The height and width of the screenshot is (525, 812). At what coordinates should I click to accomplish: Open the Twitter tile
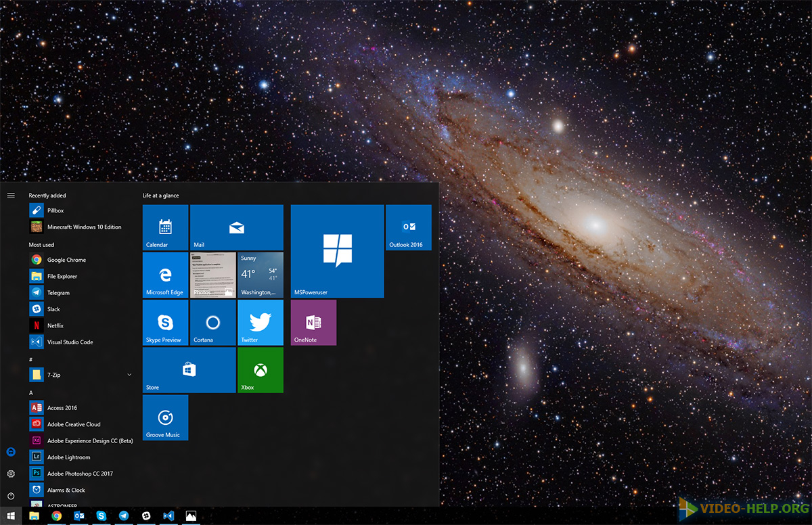(x=260, y=323)
